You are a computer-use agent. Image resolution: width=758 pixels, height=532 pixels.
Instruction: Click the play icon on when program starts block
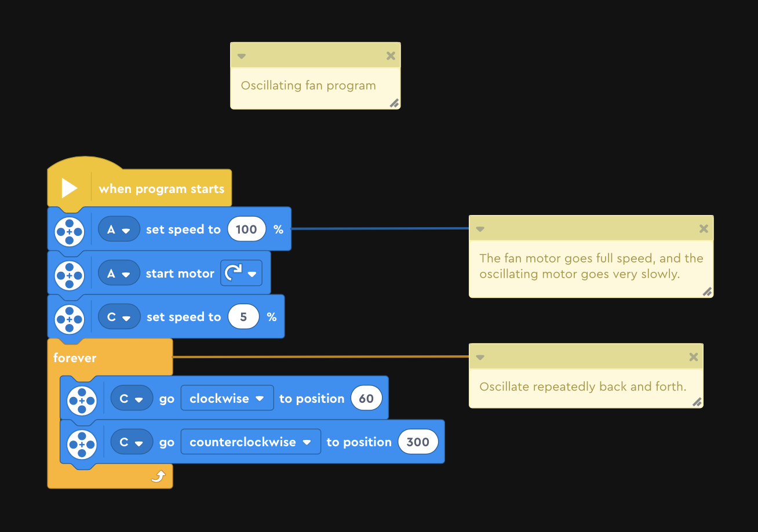point(70,188)
